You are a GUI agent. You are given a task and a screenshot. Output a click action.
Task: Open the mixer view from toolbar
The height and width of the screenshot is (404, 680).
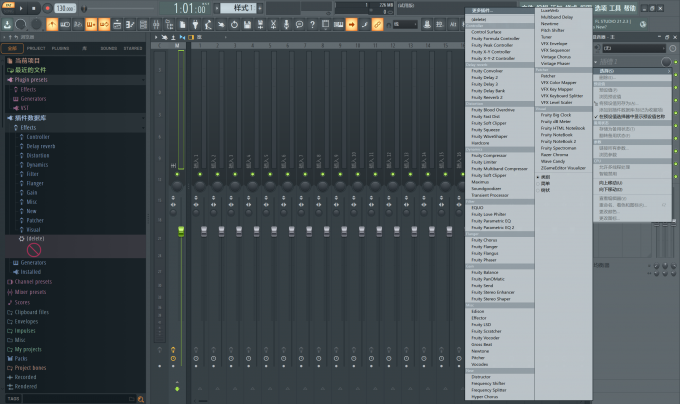click(x=156, y=25)
